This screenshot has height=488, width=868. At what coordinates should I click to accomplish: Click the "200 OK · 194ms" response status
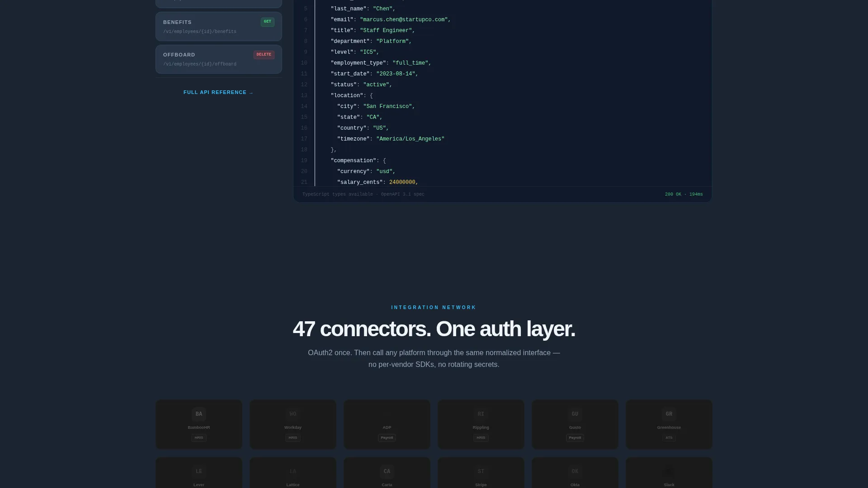coord(684,195)
